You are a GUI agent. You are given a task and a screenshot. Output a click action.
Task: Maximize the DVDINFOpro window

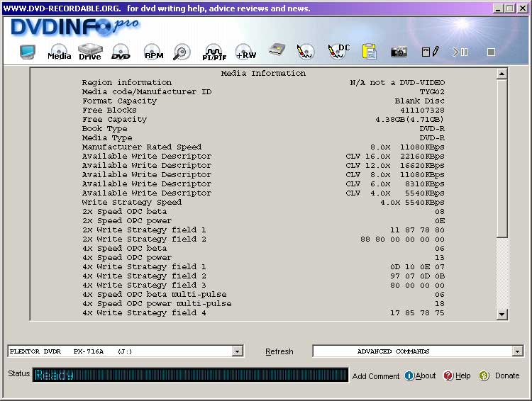click(509, 9)
